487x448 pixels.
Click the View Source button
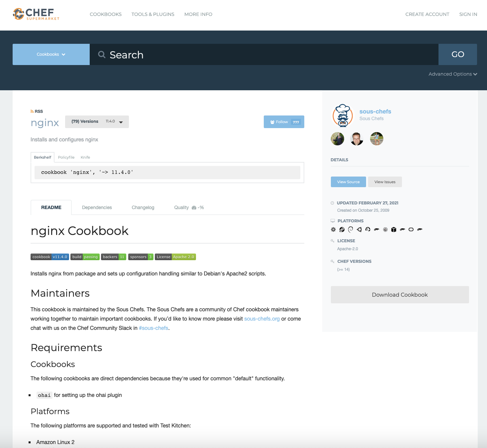348,182
